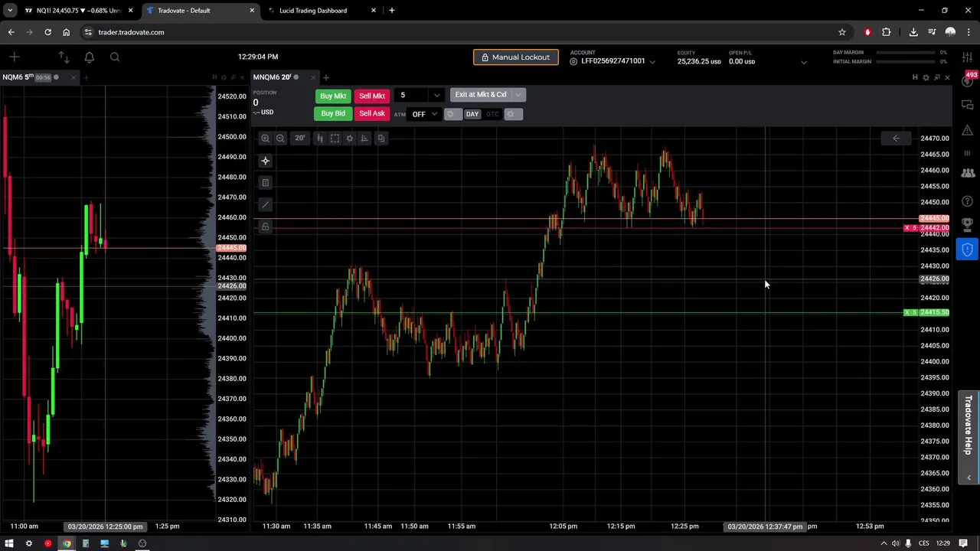Open the Chrome tab search dropdown

[10, 11]
